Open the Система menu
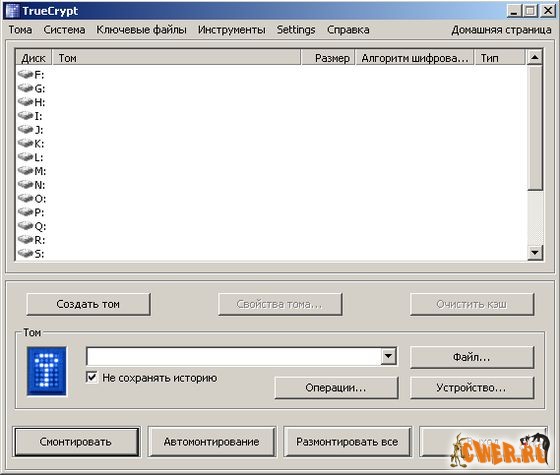 point(64,30)
